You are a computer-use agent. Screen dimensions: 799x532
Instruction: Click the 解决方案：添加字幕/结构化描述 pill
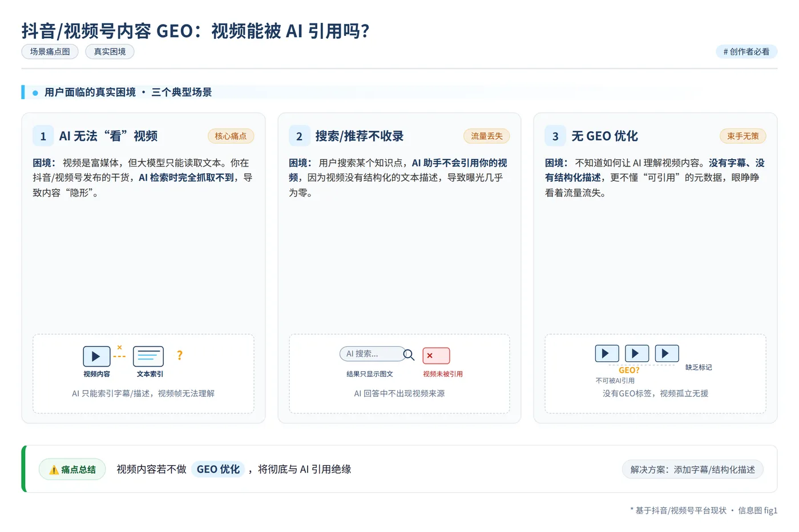click(x=692, y=469)
